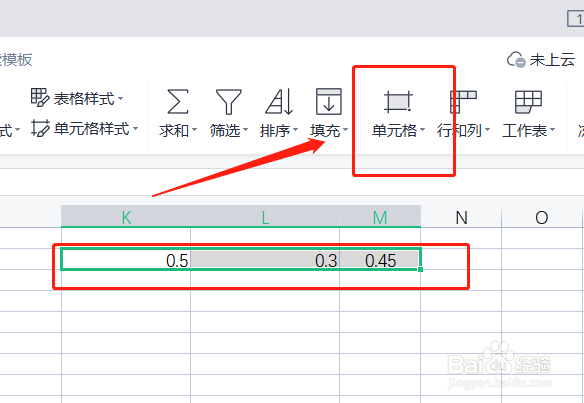The height and width of the screenshot is (403, 584).
Task: Click the table style (表格样式) icon
Action: click(x=40, y=98)
